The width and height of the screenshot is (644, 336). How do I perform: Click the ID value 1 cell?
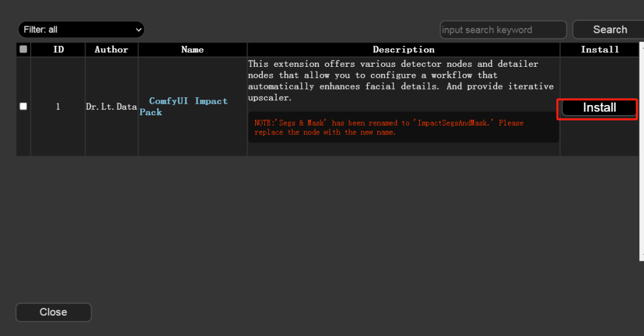click(x=58, y=106)
